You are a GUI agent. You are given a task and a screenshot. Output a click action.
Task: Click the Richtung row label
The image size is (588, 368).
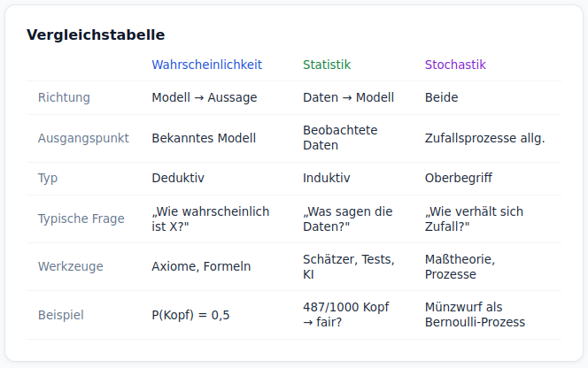click(x=64, y=97)
